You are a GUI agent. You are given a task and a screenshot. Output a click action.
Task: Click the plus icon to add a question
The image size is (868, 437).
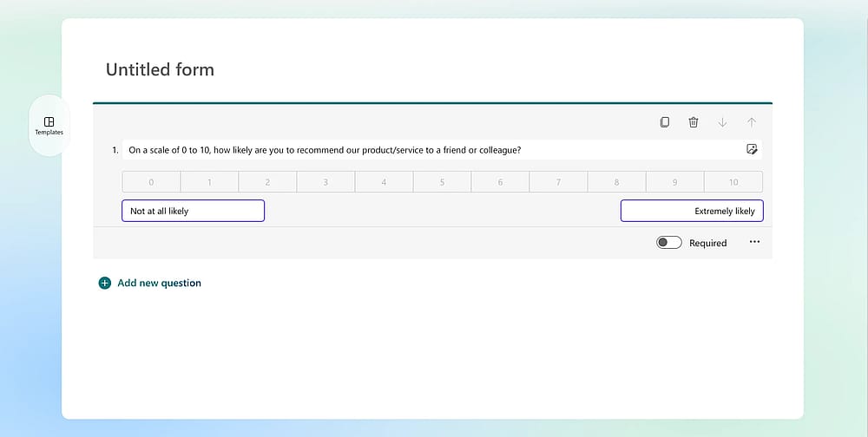(105, 284)
